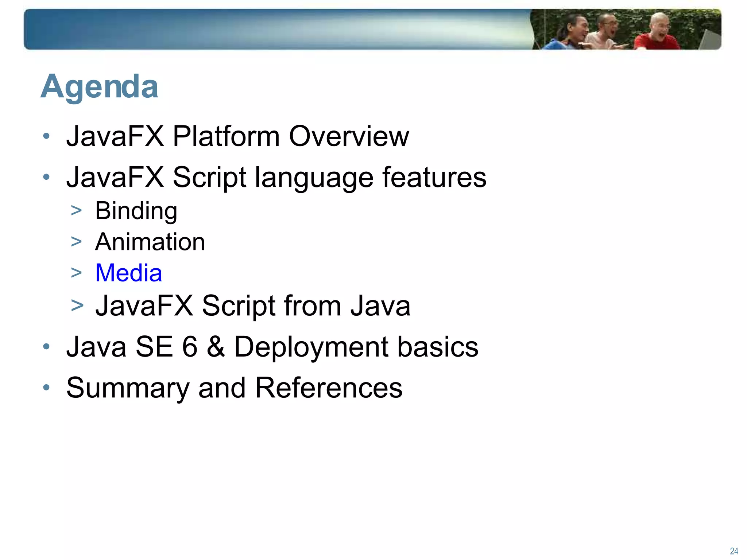Click the header photo of laughing people
Screen dimensions: 747x560
tap(626, 29)
